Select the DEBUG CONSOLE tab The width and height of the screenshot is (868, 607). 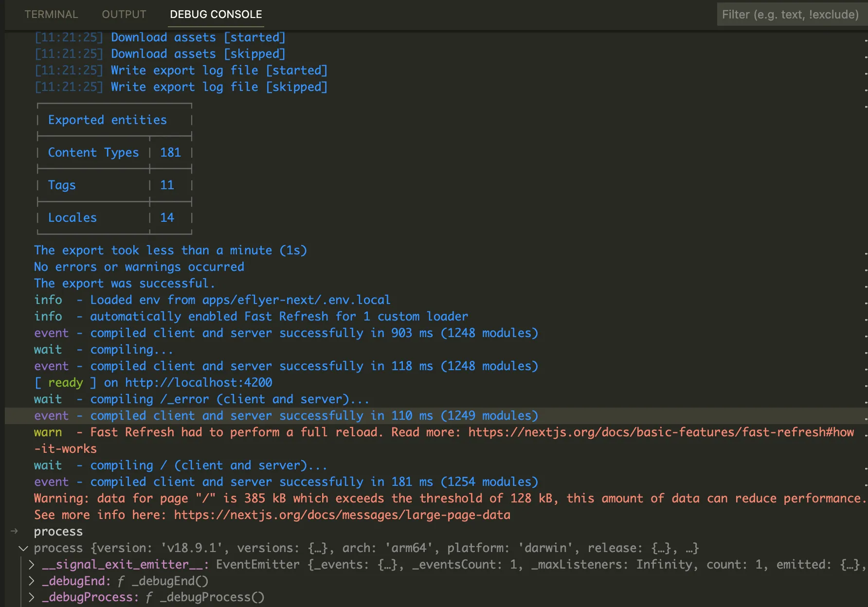[216, 15]
